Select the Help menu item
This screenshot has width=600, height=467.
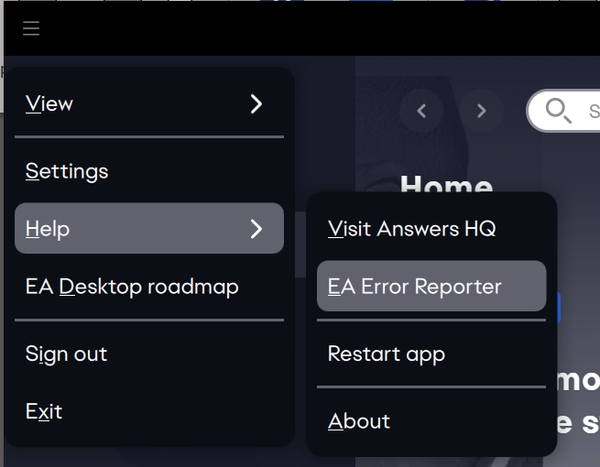[149, 228]
